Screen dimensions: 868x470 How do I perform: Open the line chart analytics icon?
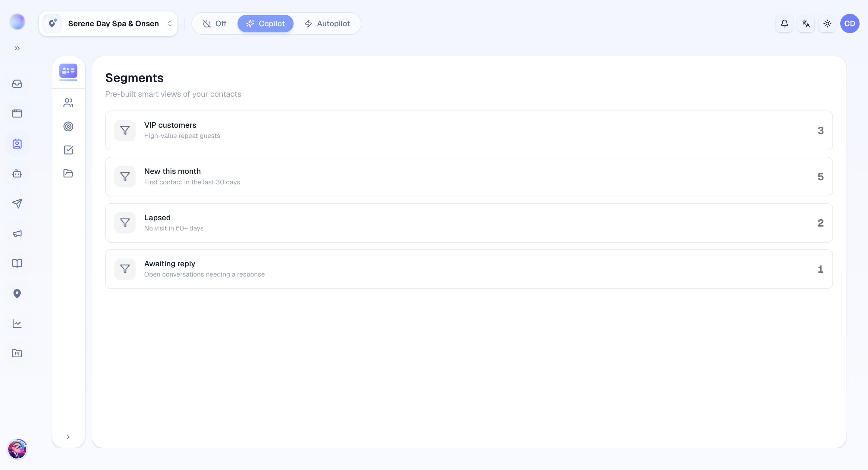point(17,324)
